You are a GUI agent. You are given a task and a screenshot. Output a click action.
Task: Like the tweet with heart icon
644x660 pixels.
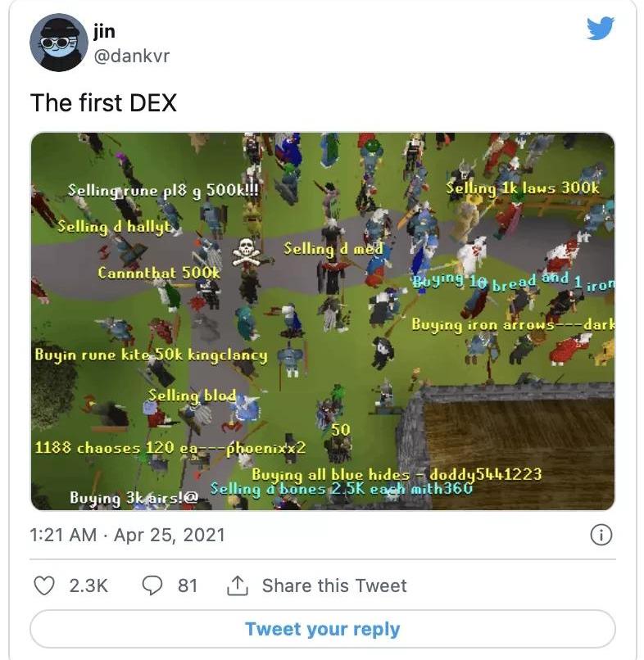coord(44,585)
